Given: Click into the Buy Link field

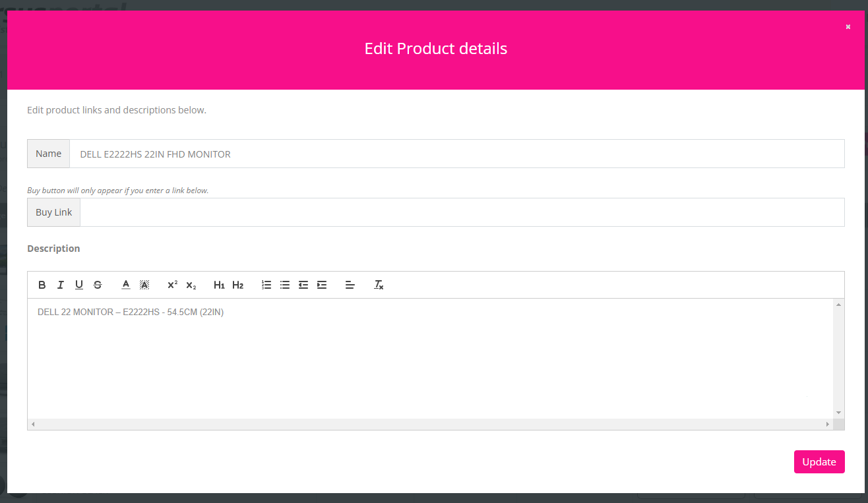Looking at the screenshot, I should tap(462, 212).
